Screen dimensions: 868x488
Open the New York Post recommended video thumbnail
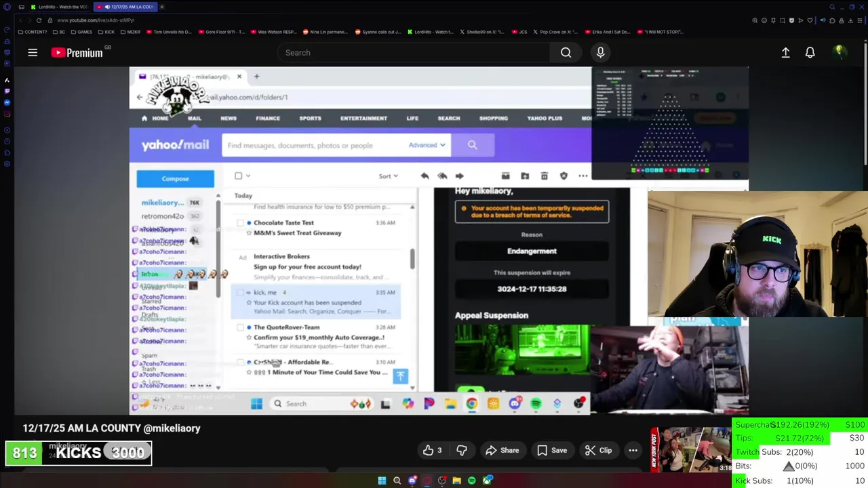[x=690, y=450]
